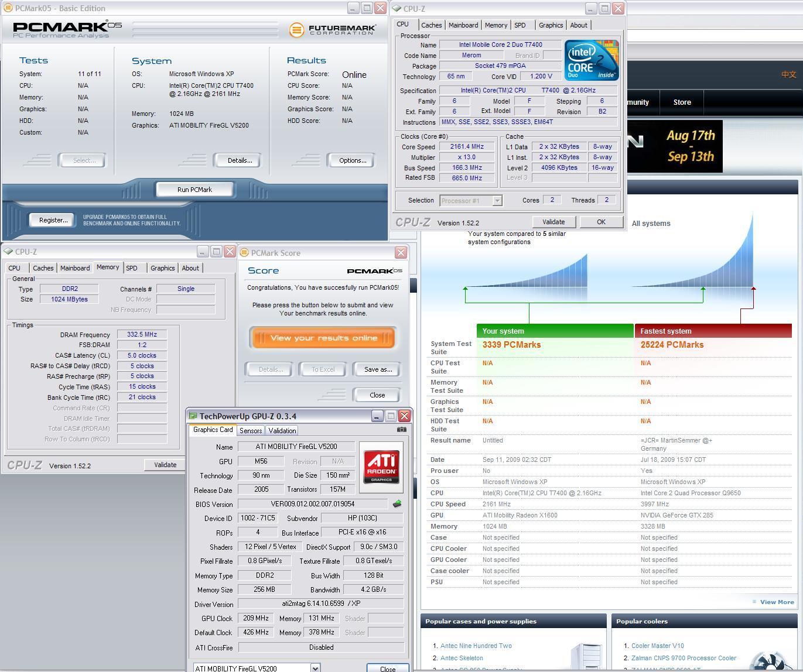Click the Close button in GPU-Z
Viewport: 803px width, 672px height.
coord(388,668)
